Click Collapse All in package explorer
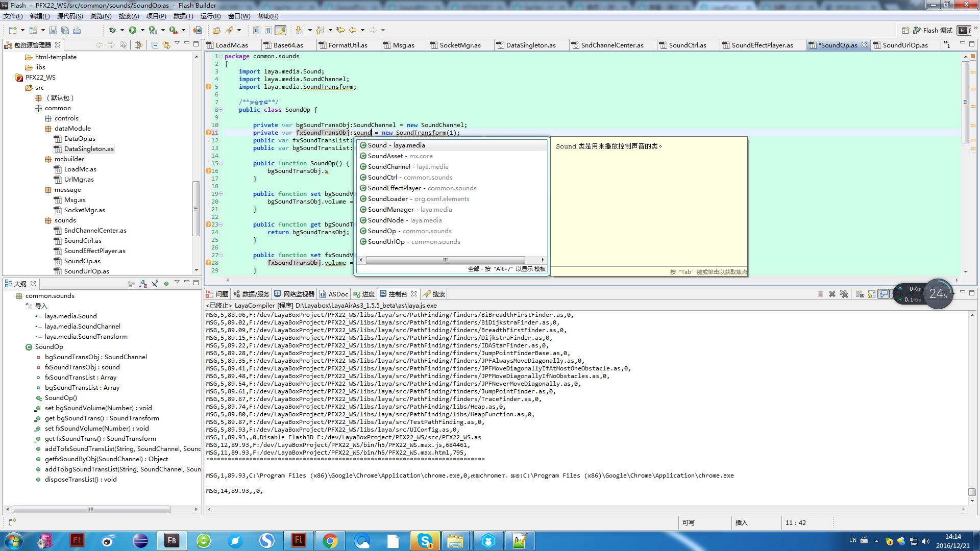Screen dimensions: 980x551 click(x=155, y=45)
